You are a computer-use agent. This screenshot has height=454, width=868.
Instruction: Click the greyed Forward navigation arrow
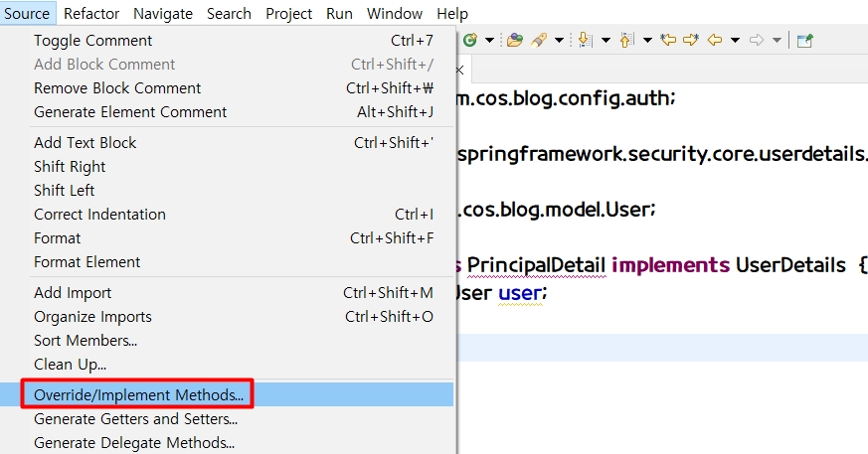757,40
